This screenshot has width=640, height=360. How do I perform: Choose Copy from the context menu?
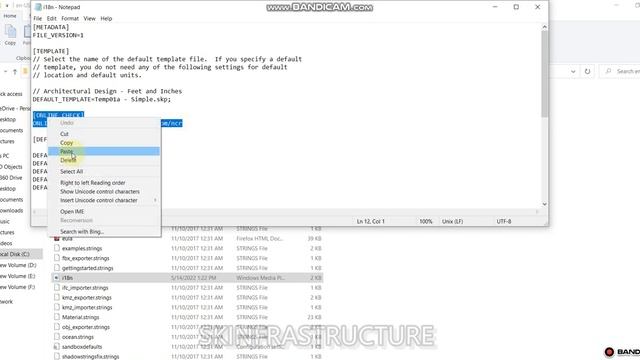pos(104,143)
